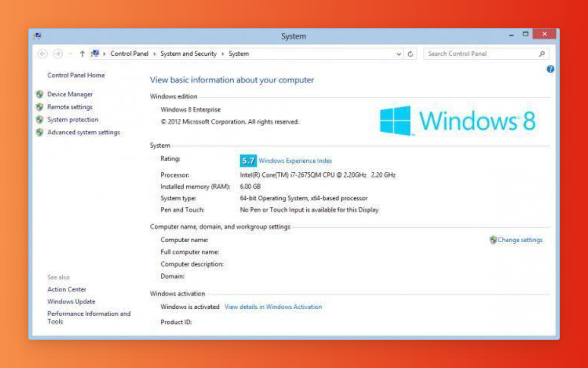The height and width of the screenshot is (368, 588).
Task: Open Device Manager link
Action: pyautogui.click(x=70, y=94)
